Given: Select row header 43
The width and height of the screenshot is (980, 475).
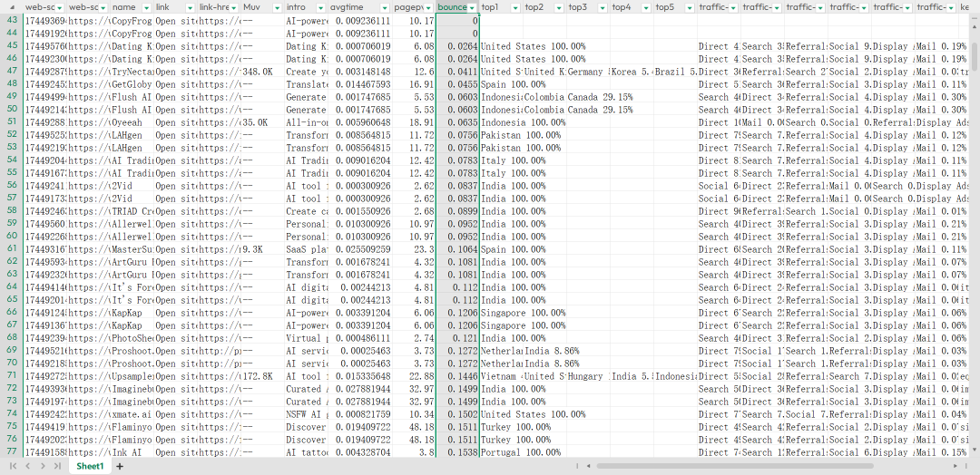Looking at the screenshot, I should point(11,21).
